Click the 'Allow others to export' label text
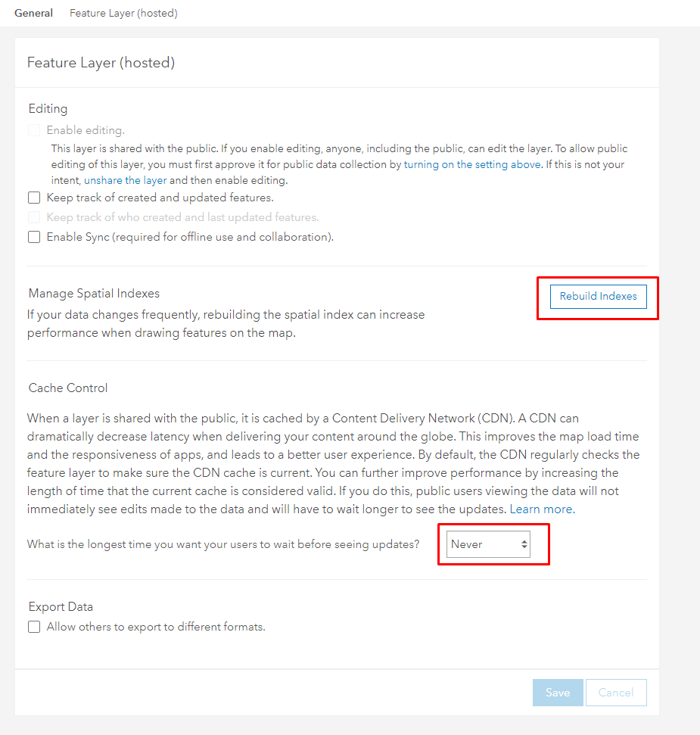 156,628
